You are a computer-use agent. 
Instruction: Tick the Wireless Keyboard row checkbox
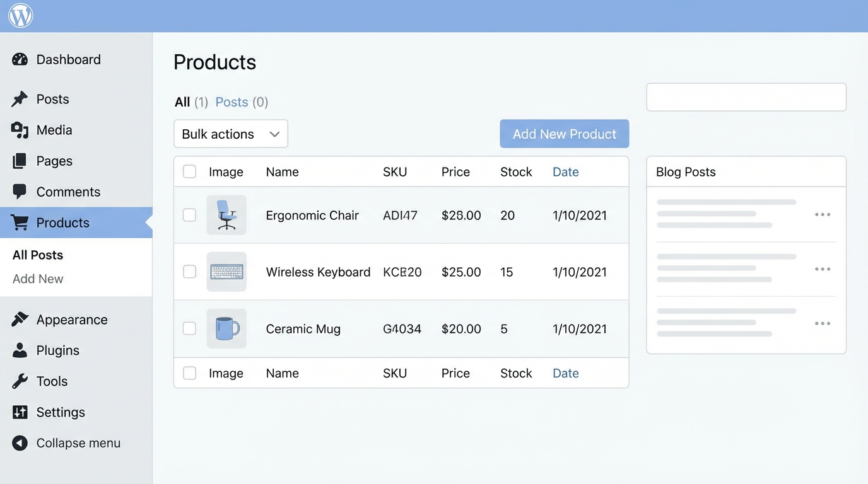(x=189, y=272)
